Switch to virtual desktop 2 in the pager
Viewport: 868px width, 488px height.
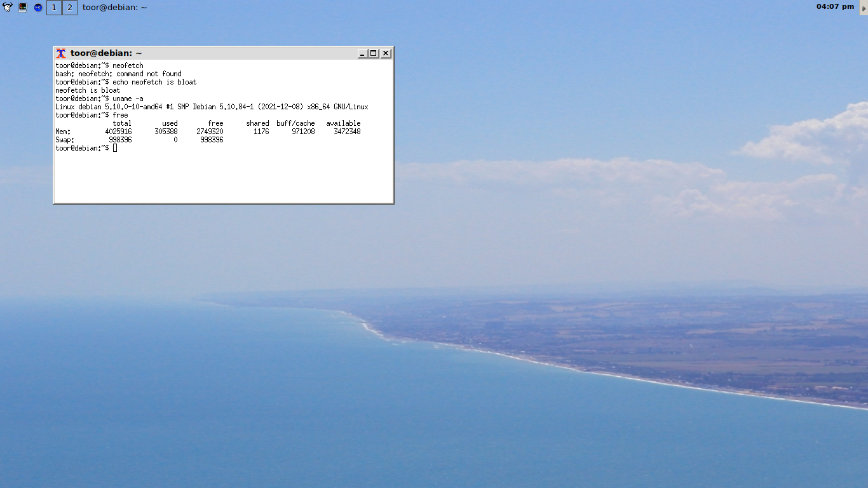(x=70, y=8)
